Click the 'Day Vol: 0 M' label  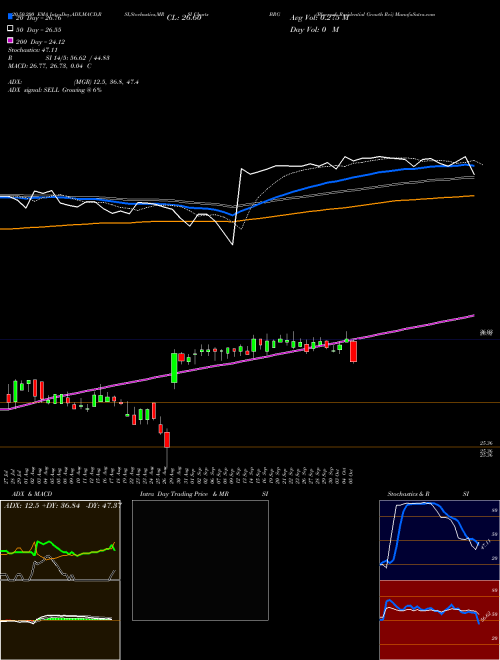(x=314, y=30)
